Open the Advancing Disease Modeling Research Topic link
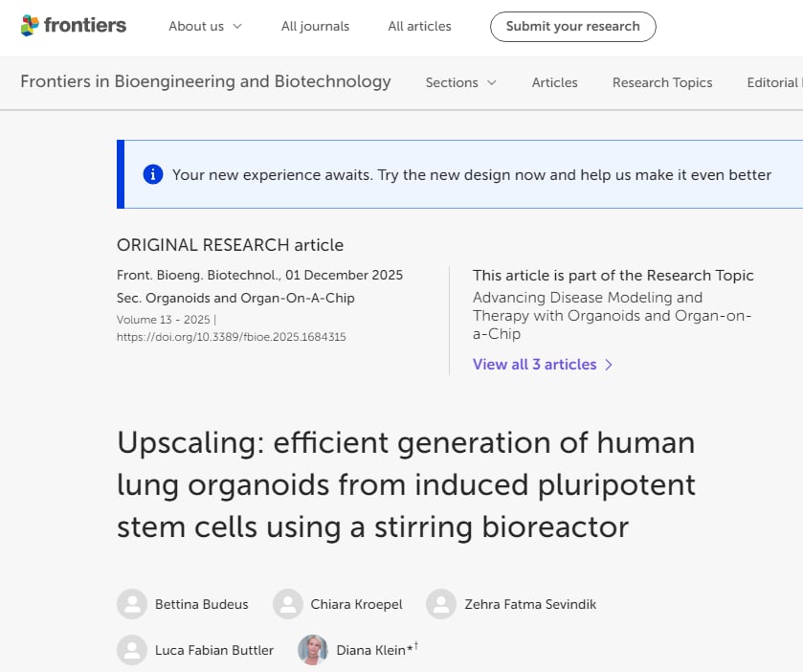 (612, 316)
